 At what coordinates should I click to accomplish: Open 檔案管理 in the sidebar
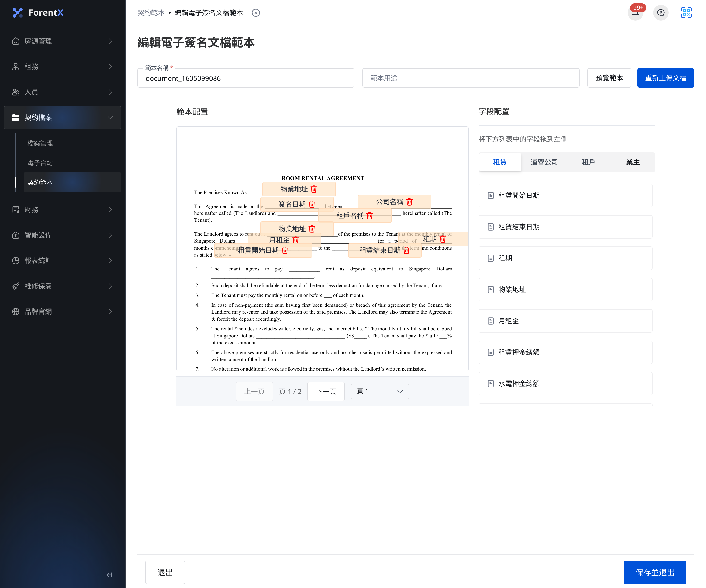(72, 143)
